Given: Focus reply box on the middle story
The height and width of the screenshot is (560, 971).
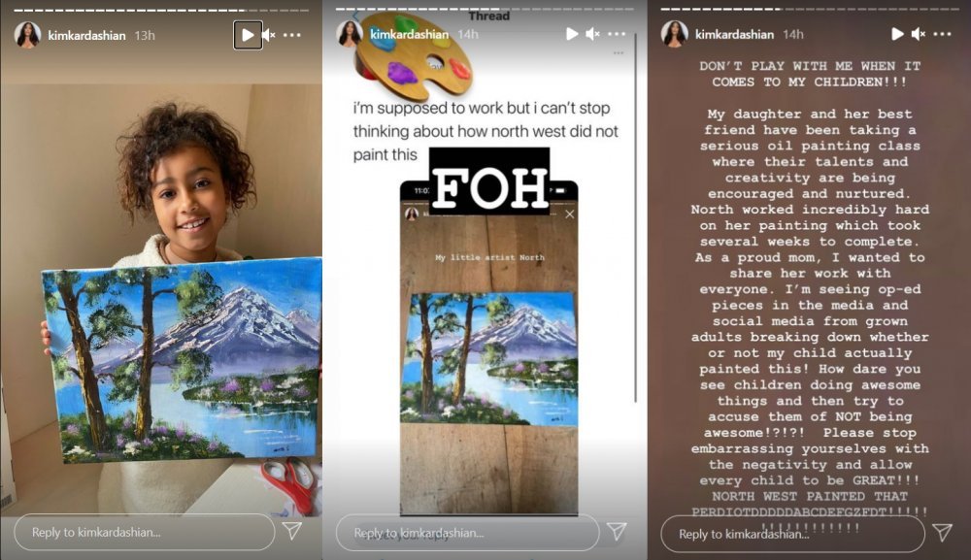Looking at the screenshot, I should tap(468, 532).
